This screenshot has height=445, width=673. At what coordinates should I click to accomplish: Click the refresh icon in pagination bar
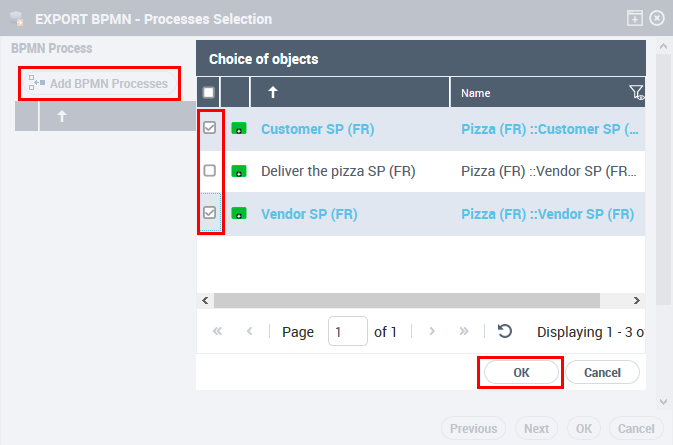(505, 332)
